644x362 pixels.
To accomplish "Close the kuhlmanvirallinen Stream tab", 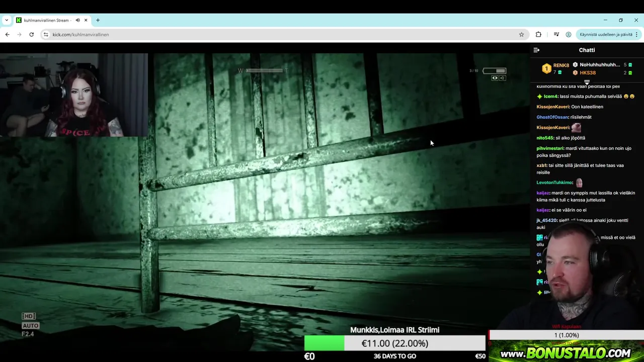I will 86,20.
